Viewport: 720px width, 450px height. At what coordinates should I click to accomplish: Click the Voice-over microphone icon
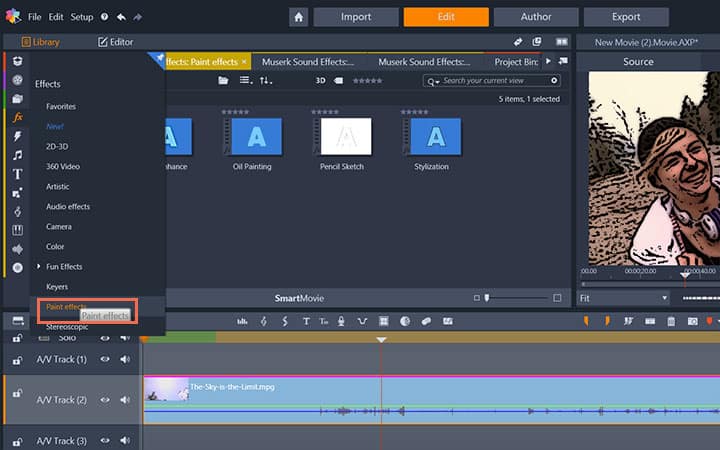click(341, 321)
